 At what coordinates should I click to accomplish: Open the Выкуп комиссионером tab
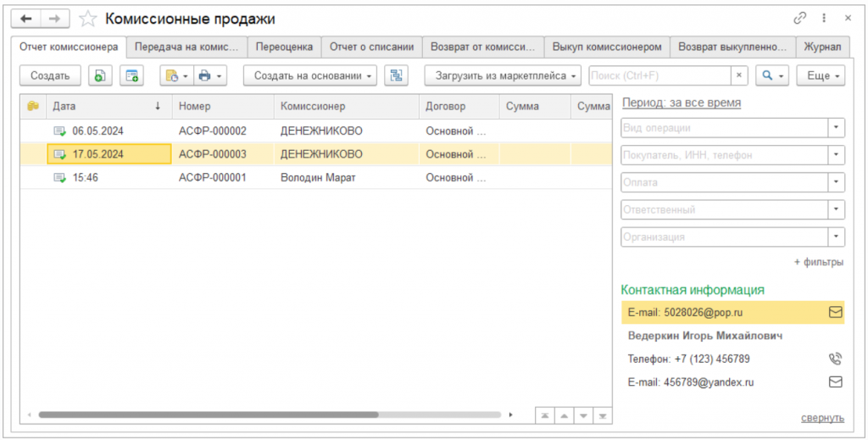point(607,47)
